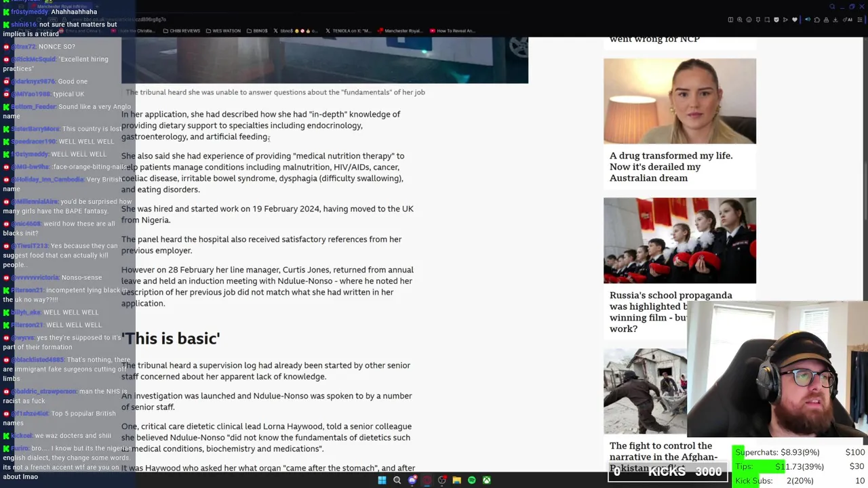This screenshot has height=488, width=868.
Task: Take a snapshot with the capture icon
Action: tap(767, 20)
